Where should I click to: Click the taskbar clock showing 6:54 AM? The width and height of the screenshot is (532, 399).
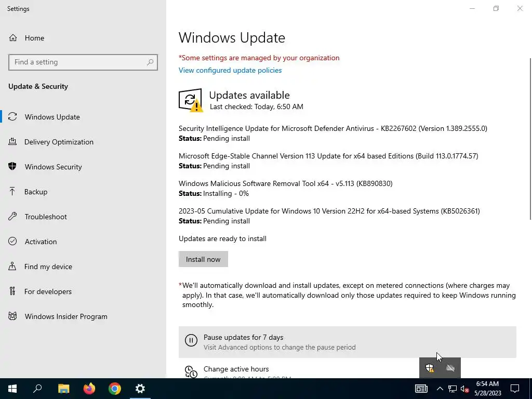[x=487, y=389]
